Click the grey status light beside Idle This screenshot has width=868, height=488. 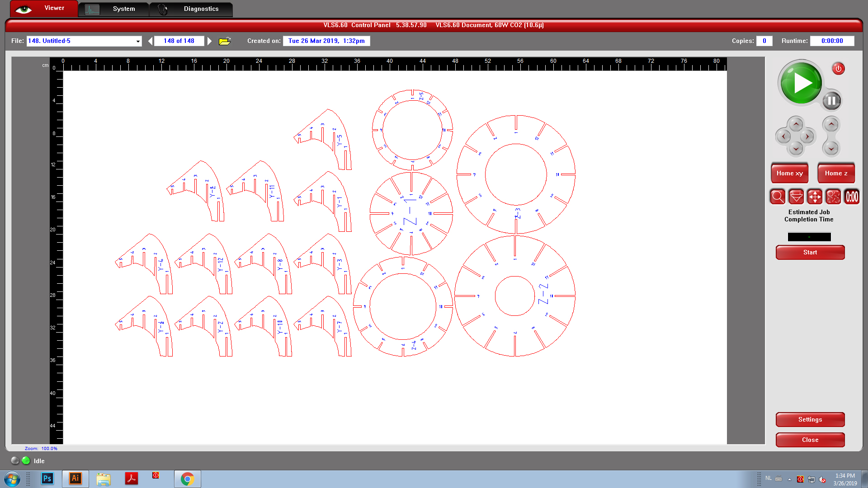click(x=15, y=460)
